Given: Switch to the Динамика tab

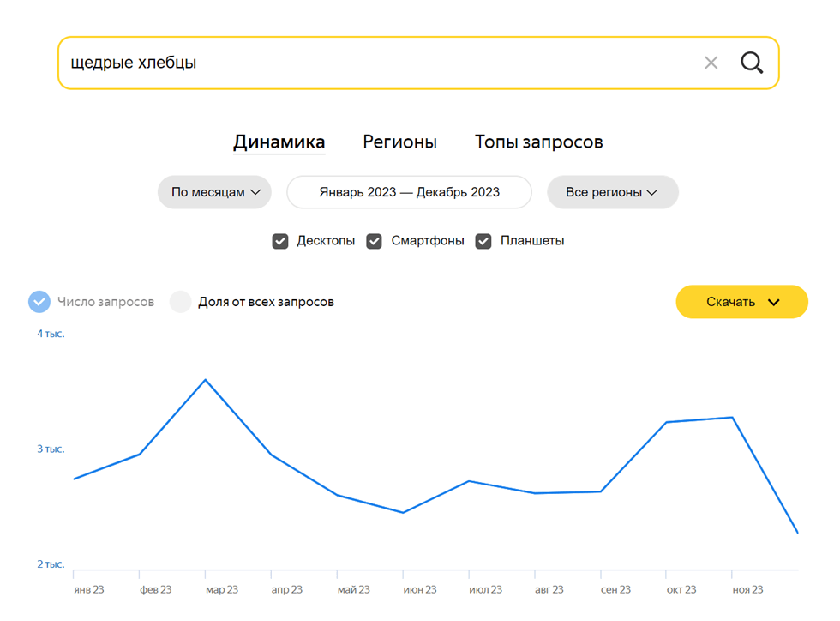Looking at the screenshot, I should pyautogui.click(x=279, y=142).
